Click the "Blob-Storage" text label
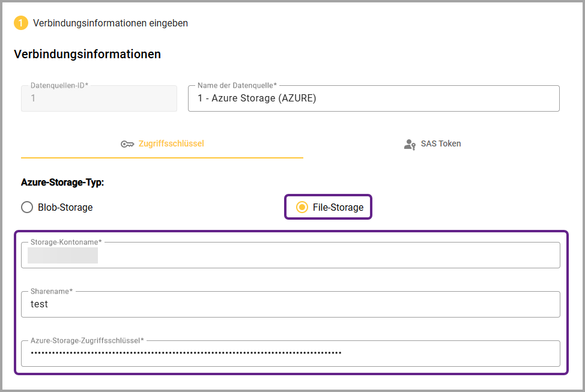Image resolution: width=585 pixels, height=392 pixels. [65, 207]
